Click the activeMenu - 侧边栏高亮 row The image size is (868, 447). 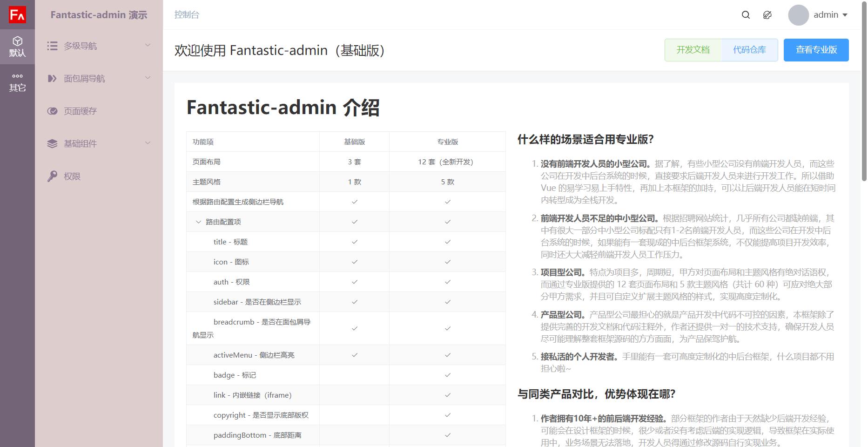click(x=346, y=355)
